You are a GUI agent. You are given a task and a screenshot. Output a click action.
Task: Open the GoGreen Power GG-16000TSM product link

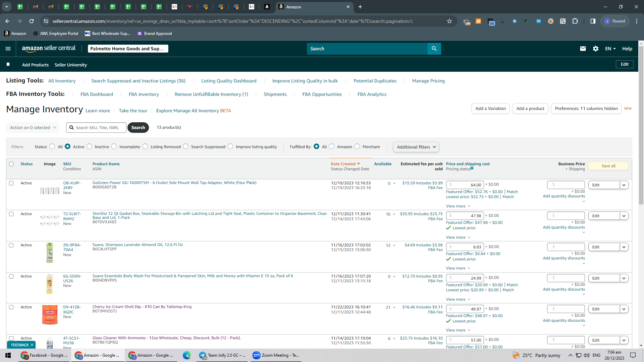(x=174, y=183)
